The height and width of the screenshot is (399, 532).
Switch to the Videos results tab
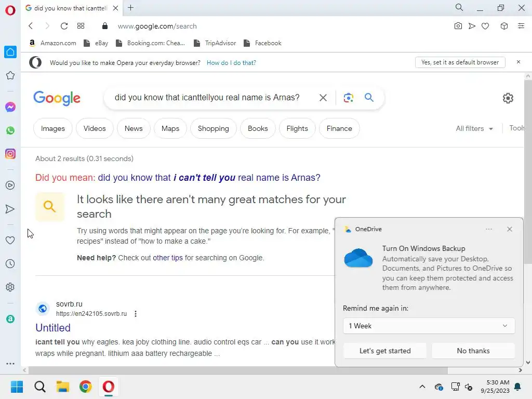click(95, 129)
